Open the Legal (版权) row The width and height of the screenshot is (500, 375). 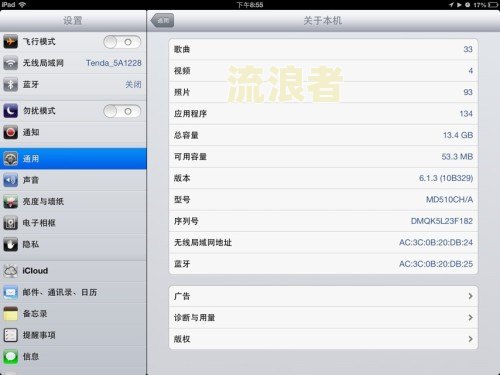coord(323,339)
